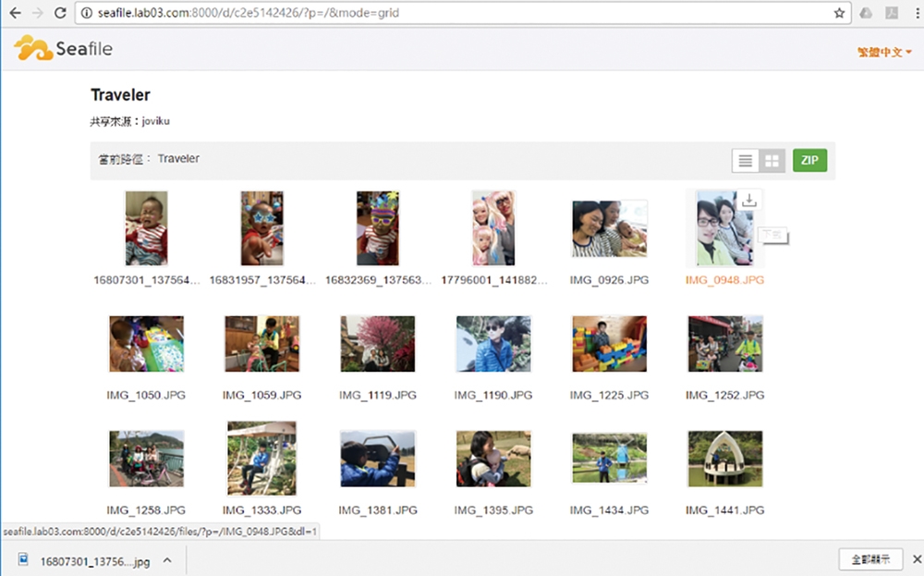Click file name IMG_0948.JPG
The image size is (924, 576).
[724, 280]
